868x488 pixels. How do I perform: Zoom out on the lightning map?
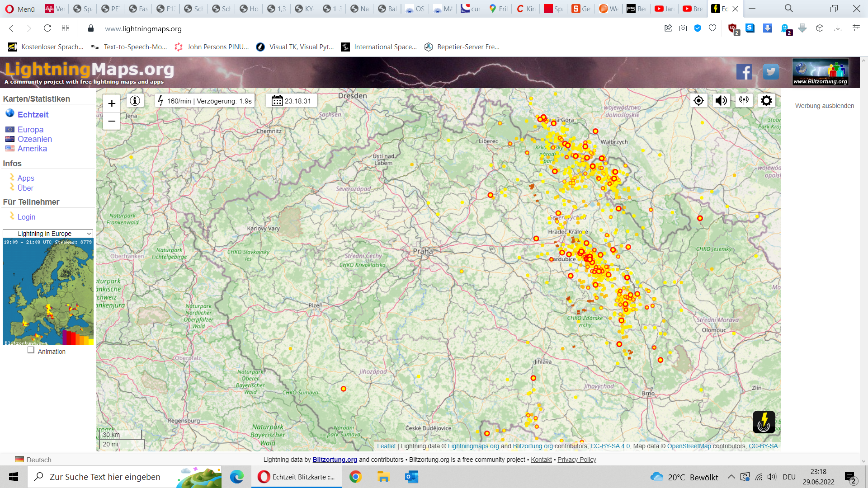point(112,121)
